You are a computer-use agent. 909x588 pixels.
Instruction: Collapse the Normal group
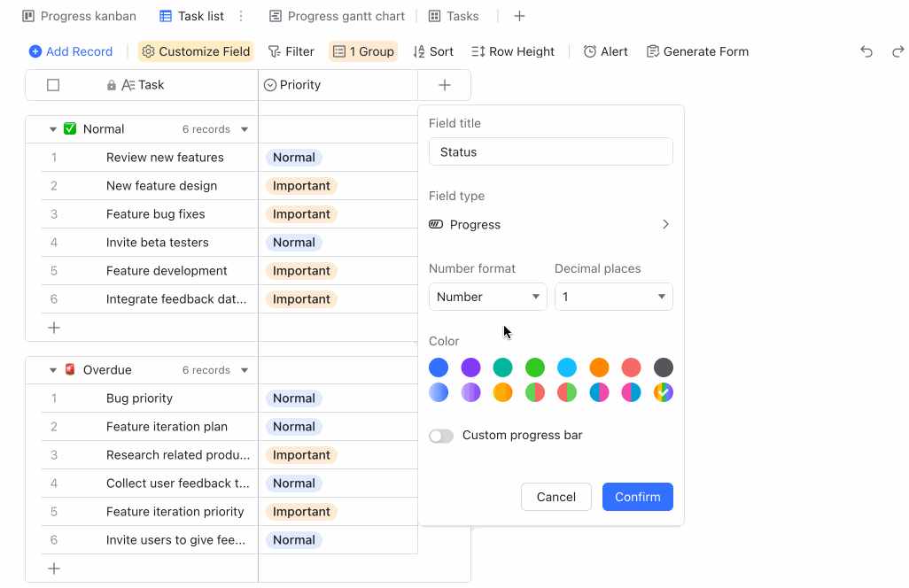[53, 129]
